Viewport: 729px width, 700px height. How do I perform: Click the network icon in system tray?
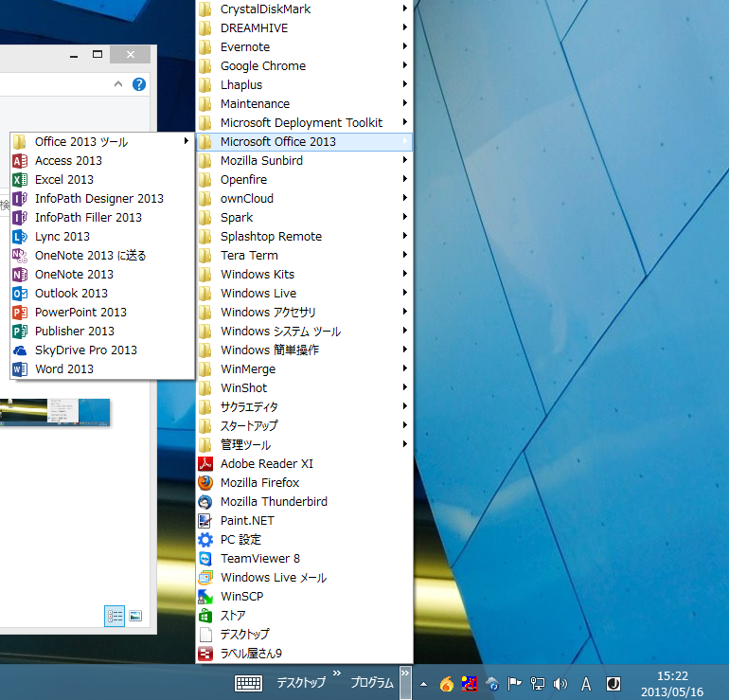tap(538, 683)
